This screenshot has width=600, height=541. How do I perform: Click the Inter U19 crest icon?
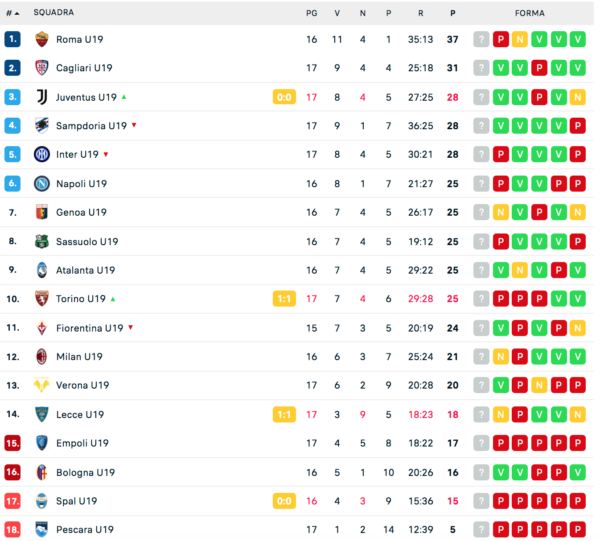42,155
